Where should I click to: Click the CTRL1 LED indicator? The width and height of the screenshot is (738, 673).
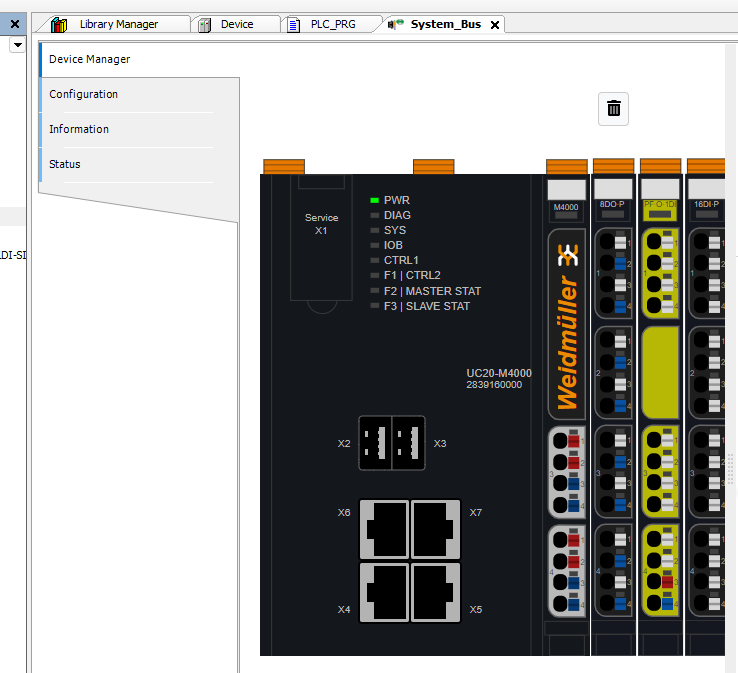[374, 260]
